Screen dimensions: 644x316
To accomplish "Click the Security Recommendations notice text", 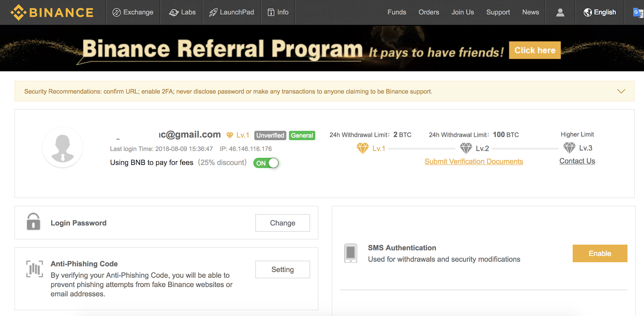I will tap(228, 91).
